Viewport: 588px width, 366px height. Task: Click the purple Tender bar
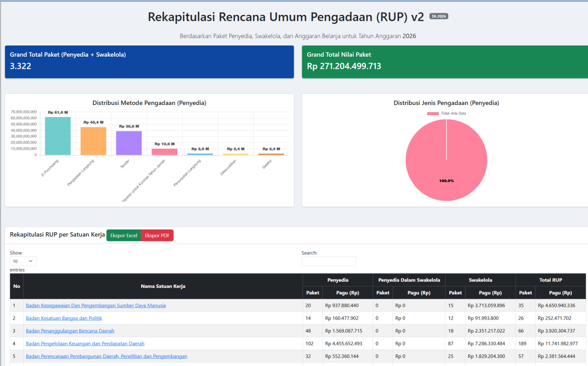click(129, 143)
